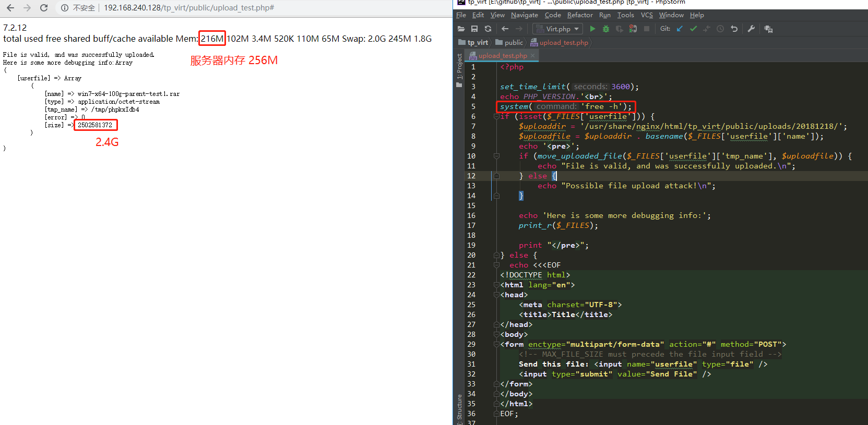Open the Refactor menu

tap(580, 15)
